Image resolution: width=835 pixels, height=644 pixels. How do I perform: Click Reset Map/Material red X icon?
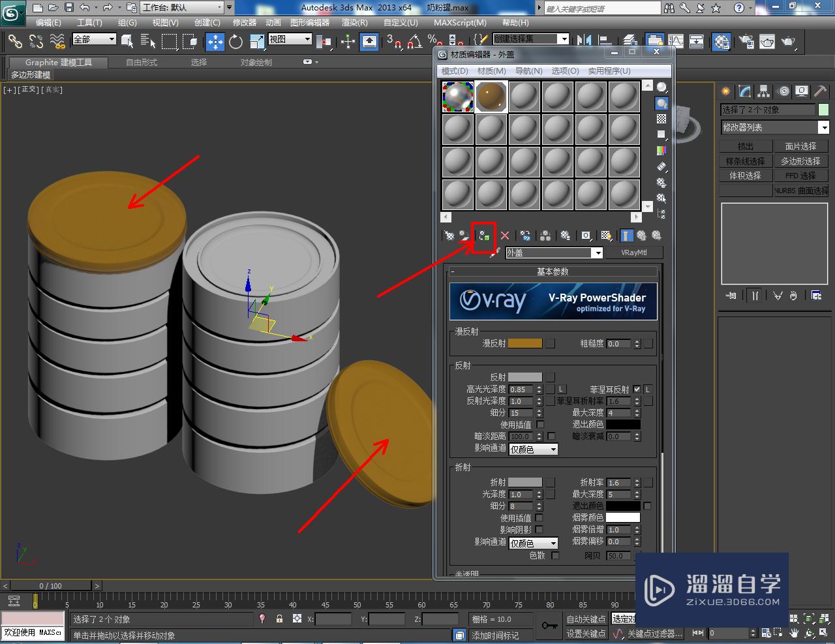[x=505, y=236]
